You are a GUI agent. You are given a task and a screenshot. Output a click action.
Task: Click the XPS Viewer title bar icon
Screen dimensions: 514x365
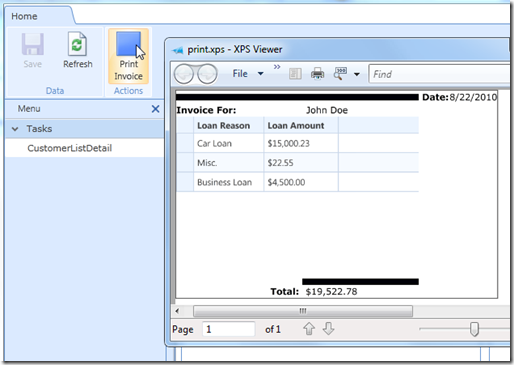[178, 50]
